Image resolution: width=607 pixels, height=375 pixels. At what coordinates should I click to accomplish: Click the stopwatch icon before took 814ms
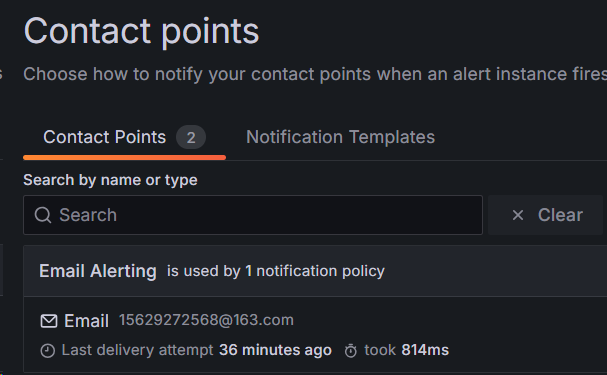[x=351, y=351]
